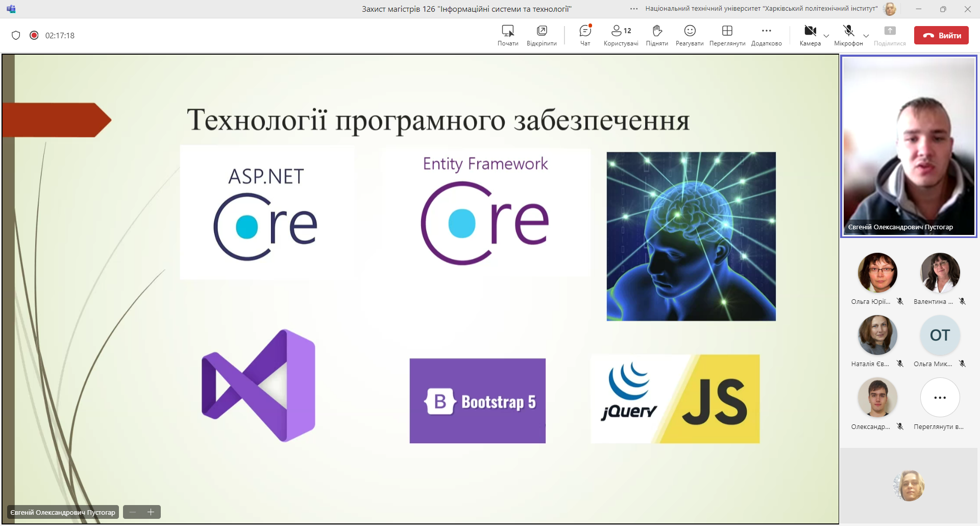Select Наталія Єв... participant avatar
The width and height of the screenshot is (980, 526).
tap(877, 335)
